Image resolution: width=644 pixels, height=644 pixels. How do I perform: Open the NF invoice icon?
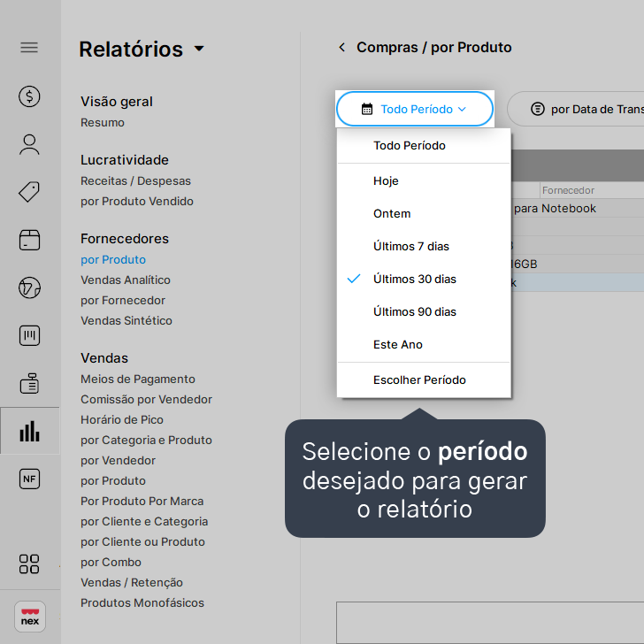(29, 479)
